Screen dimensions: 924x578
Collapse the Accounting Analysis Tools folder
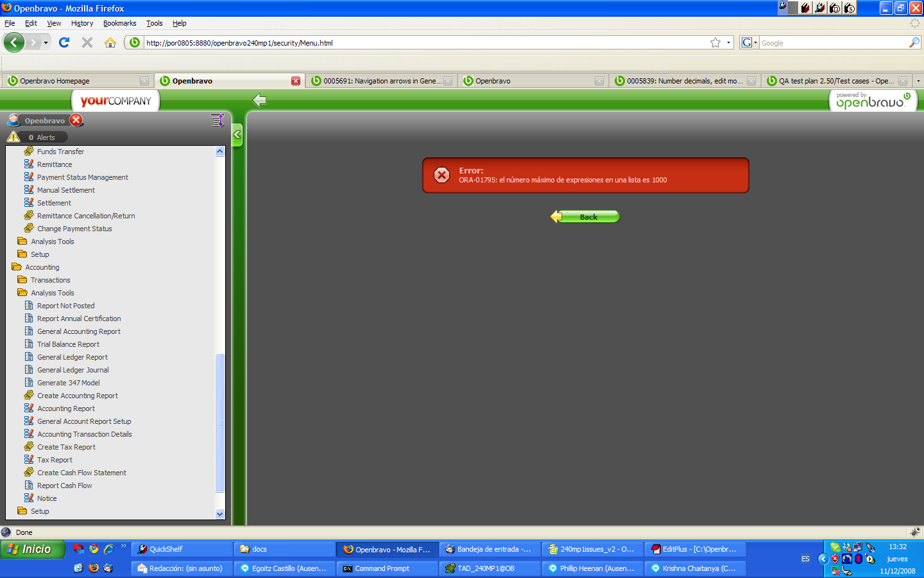[x=22, y=292]
